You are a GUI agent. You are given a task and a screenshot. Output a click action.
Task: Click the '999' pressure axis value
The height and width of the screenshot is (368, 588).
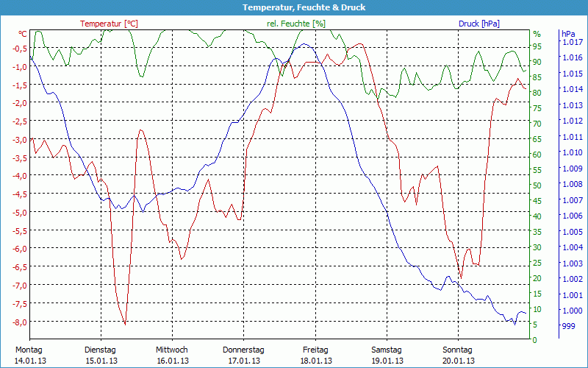[568, 326]
